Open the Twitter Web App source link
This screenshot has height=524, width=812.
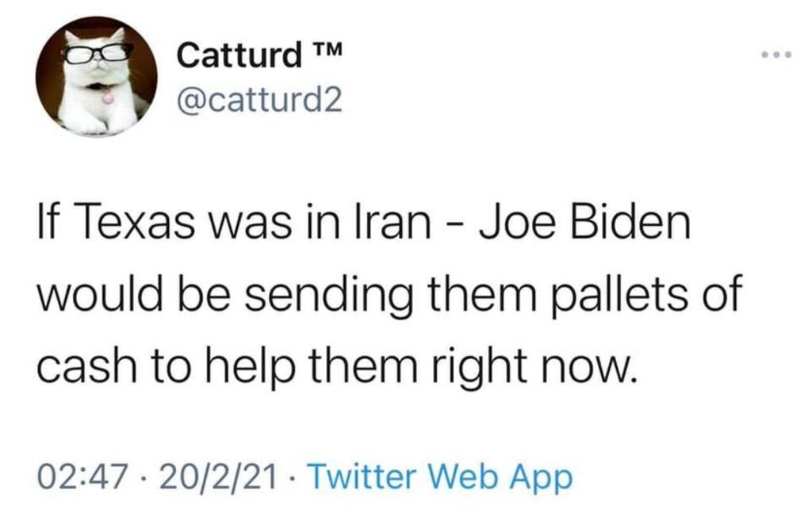pos(438,477)
